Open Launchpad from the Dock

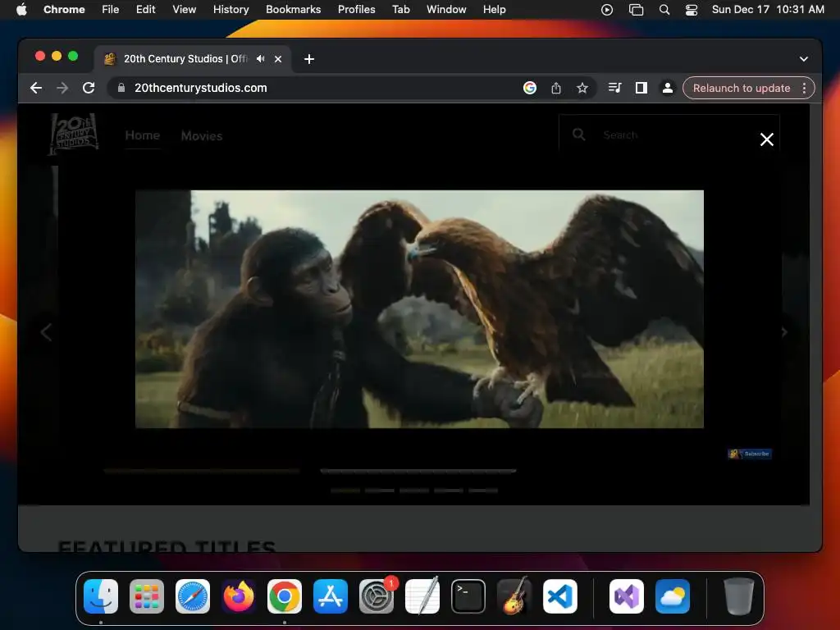click(x=147, y=596)
